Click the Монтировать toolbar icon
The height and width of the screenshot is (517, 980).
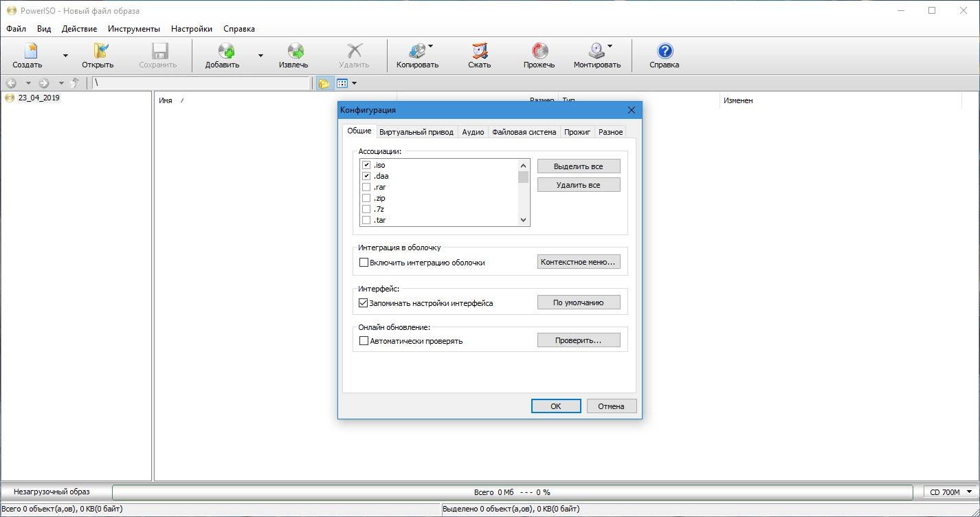[x=597, y=51]
